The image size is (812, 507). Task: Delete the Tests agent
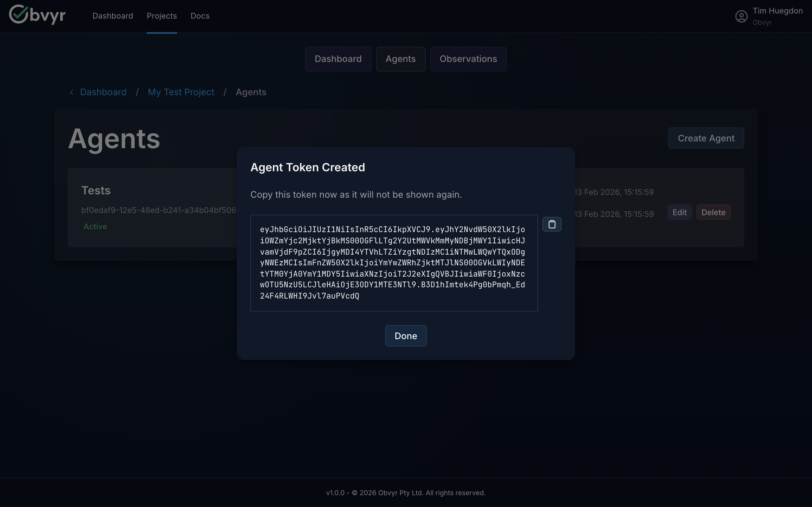tap(713, 212)
